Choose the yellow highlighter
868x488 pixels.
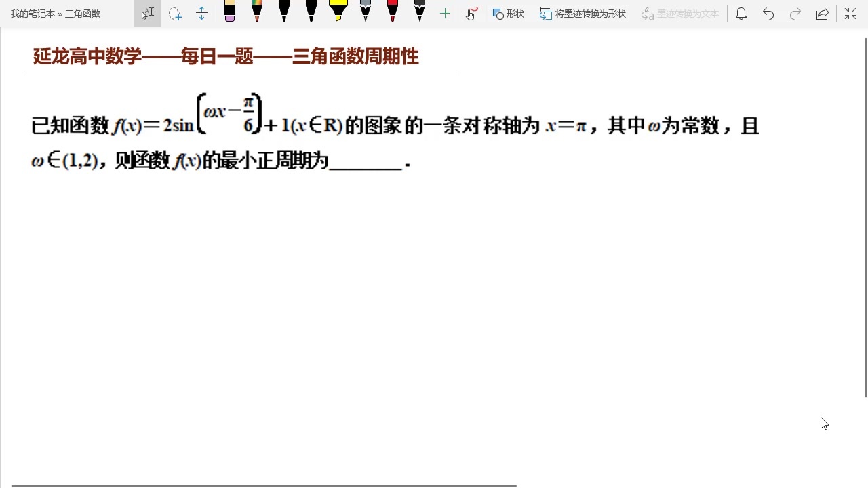(338, 12)
